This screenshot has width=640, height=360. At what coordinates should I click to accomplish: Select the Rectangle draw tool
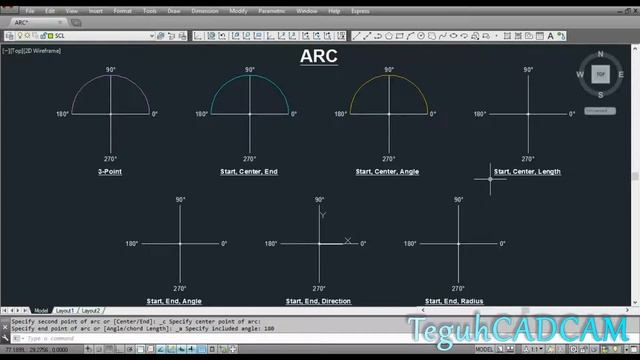399,36
